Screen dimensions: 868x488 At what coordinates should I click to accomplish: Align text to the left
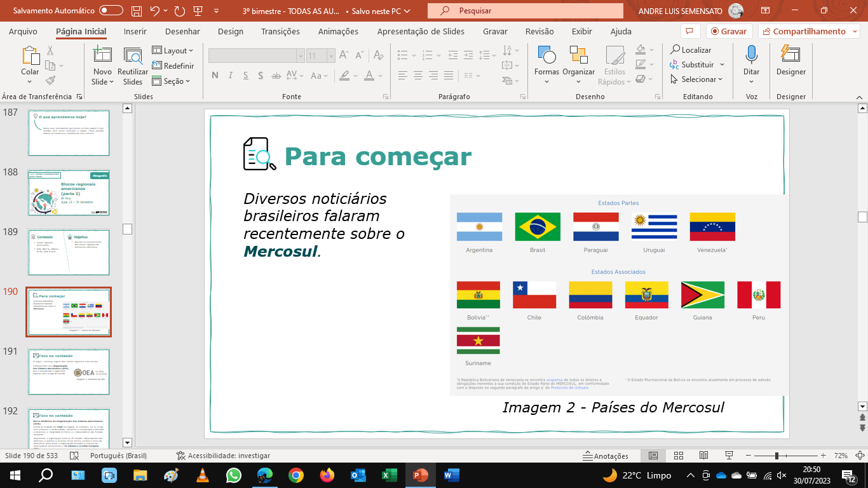[x=402, y=76]
